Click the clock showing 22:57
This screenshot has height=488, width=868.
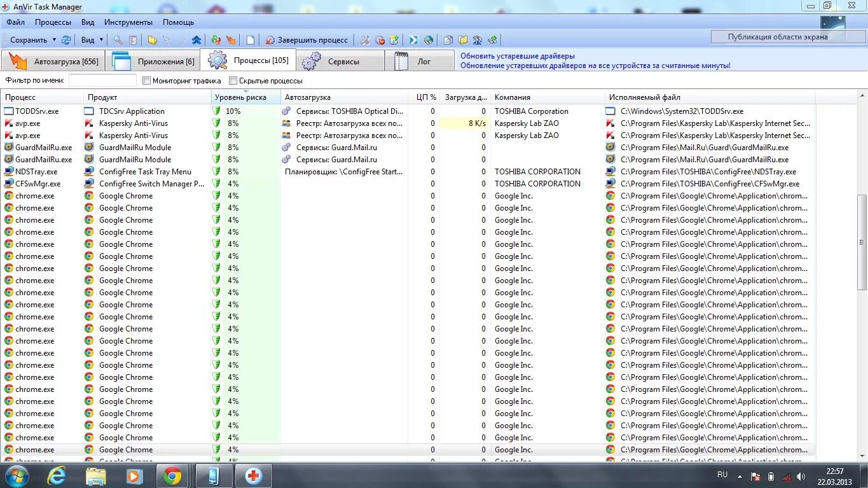point(834,471)
